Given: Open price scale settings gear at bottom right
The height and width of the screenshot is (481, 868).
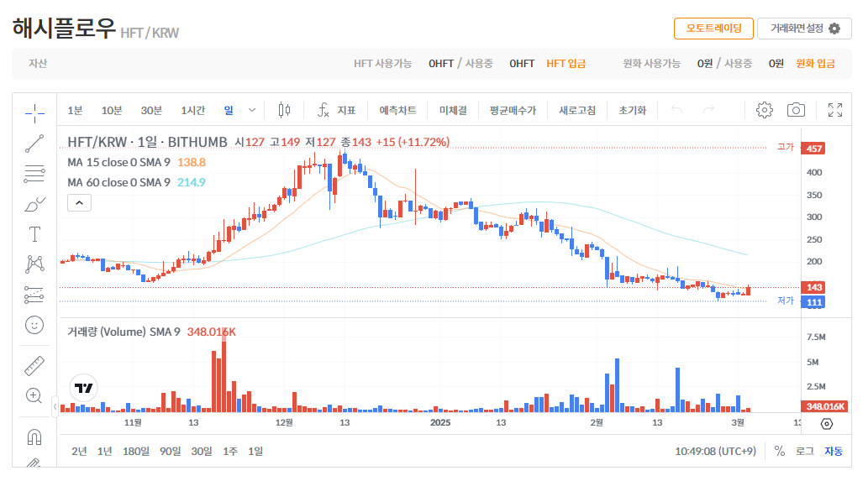Looking at the screenshot, I should 827,424.
